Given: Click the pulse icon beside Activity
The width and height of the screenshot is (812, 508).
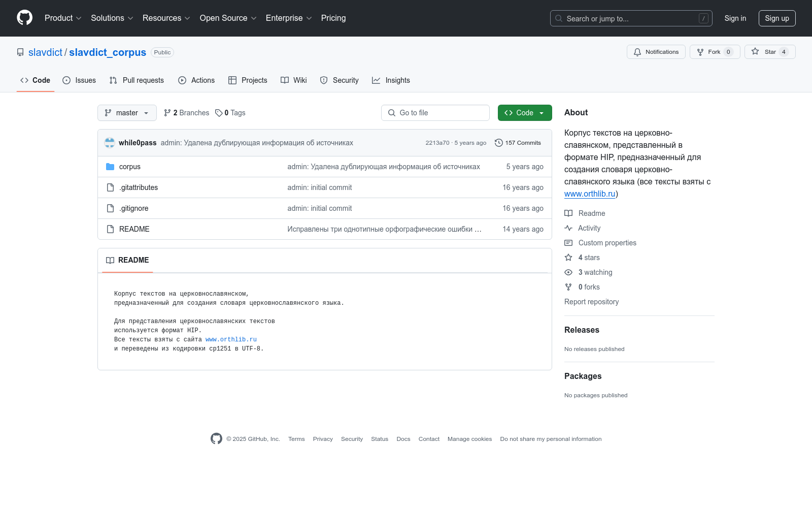Looking at the screenshot, I should pos(568,228).
